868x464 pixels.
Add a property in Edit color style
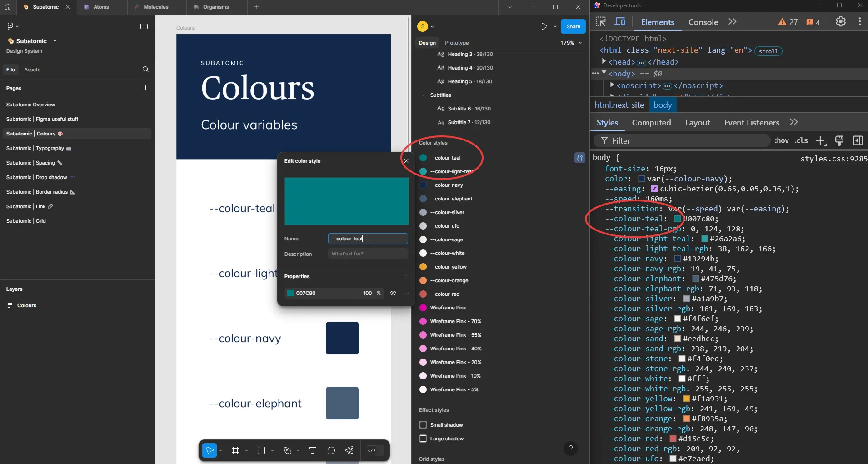pos(406,276)
